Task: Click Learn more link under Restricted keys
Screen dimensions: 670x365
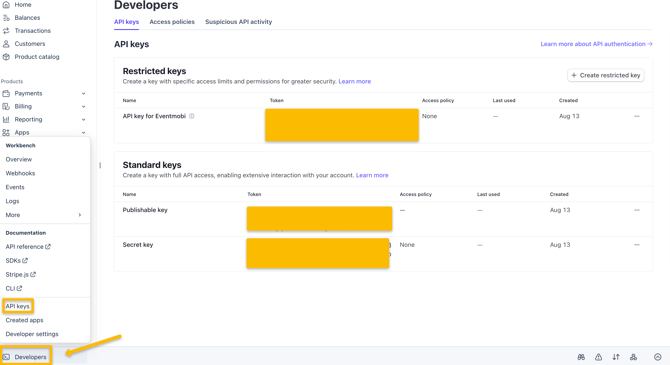Action: click(x=355, y=81)
